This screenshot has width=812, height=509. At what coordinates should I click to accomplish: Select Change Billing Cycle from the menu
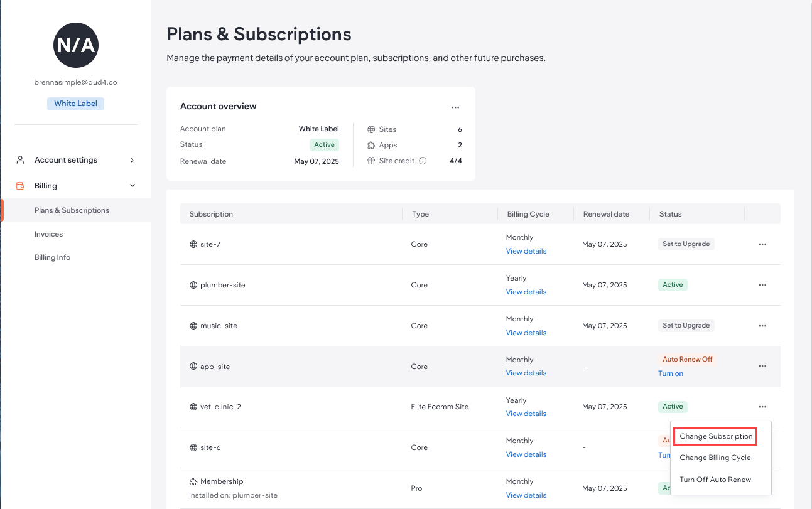(x=715, y=458)
